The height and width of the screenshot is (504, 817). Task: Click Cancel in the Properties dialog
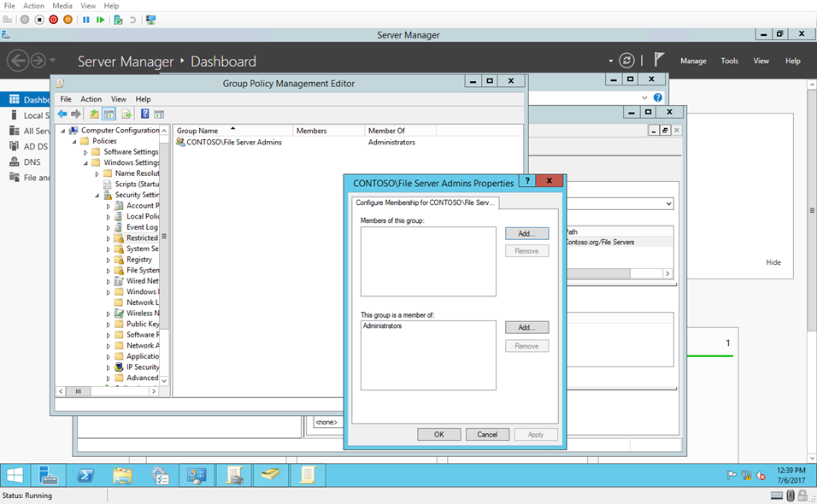(x=487, y=434)
